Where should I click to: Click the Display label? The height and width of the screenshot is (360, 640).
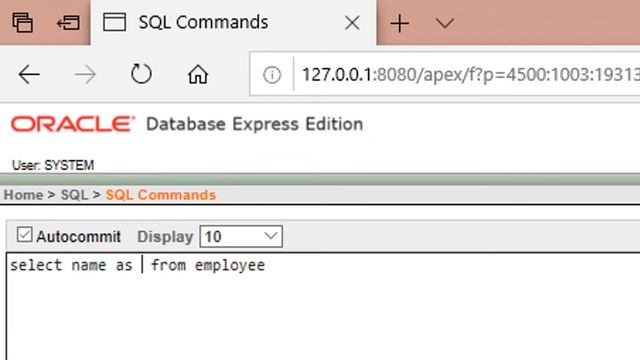tap(165, 237)
